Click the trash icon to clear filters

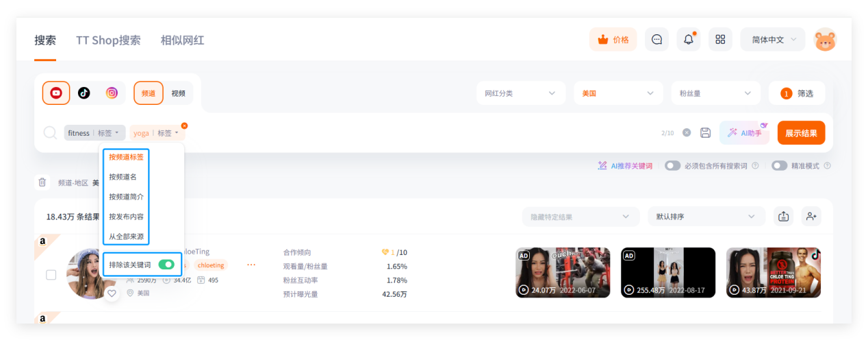click(42, 182)
